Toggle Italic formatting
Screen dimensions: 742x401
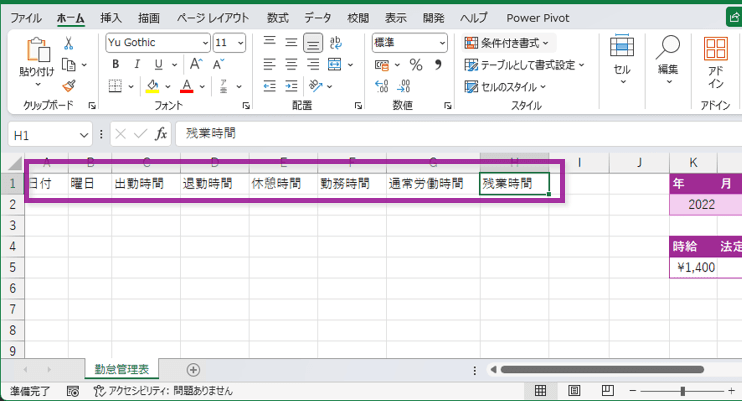point(137,64)
